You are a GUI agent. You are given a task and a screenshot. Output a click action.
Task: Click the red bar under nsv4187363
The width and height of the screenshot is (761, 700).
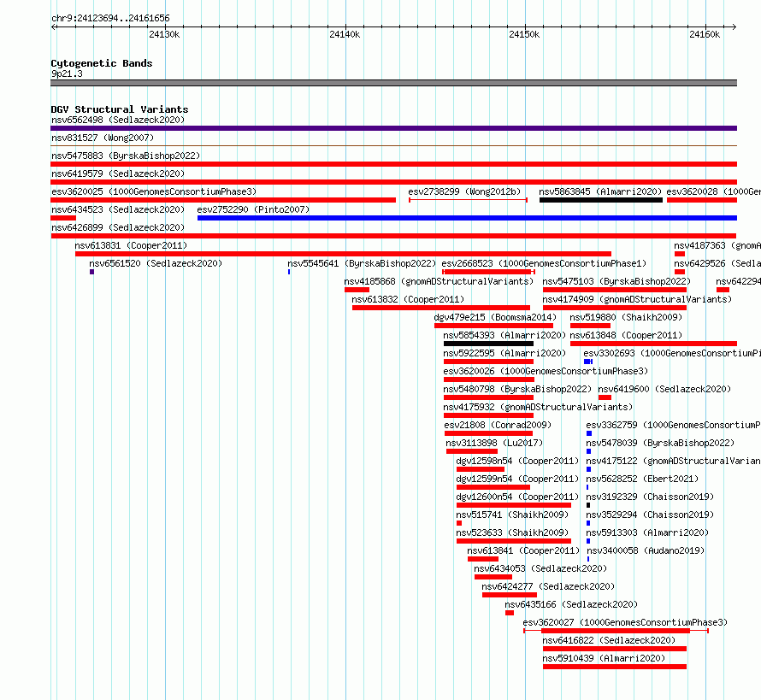(x=680, y=254)
